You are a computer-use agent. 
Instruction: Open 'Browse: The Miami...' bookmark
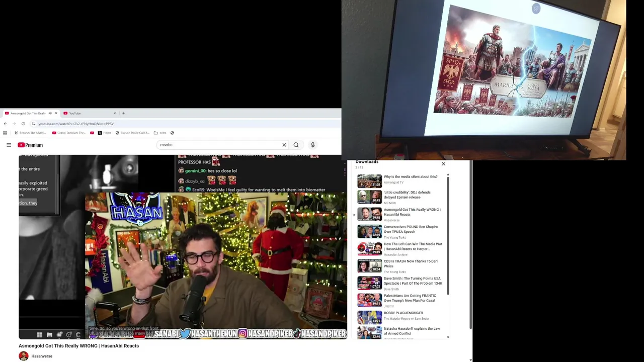click(30, 133)
